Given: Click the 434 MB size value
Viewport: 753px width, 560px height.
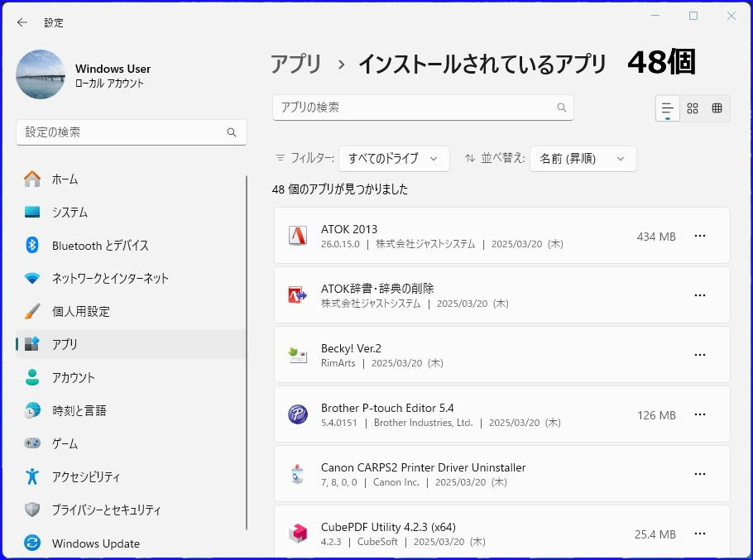Looking at the screenshot, I should click(656, 237).
